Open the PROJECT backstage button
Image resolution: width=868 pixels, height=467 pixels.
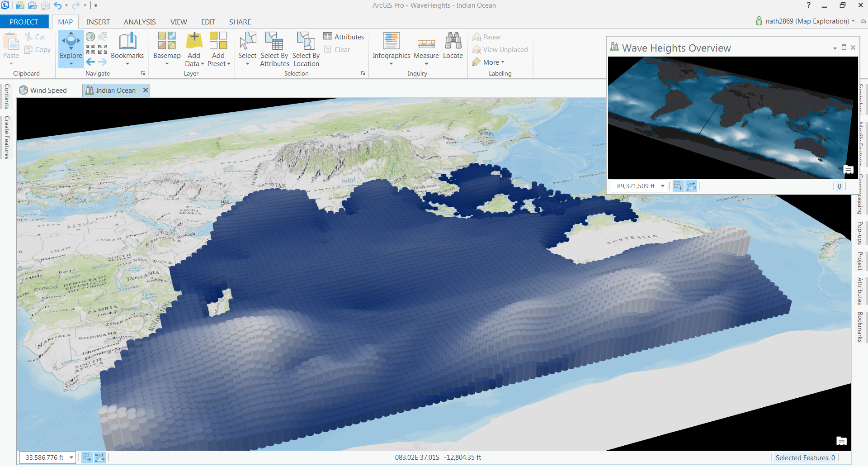pos(24,22)
